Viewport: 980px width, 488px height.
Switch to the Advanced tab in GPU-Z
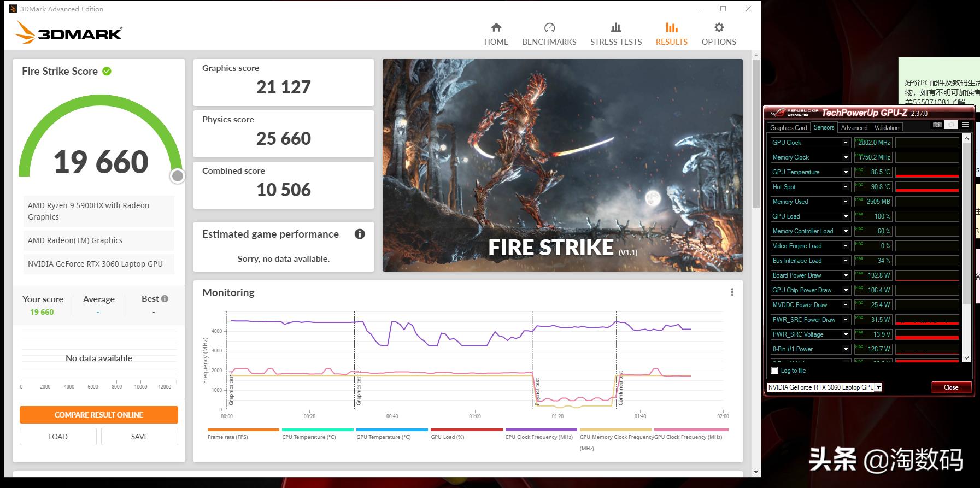(854, 127)
